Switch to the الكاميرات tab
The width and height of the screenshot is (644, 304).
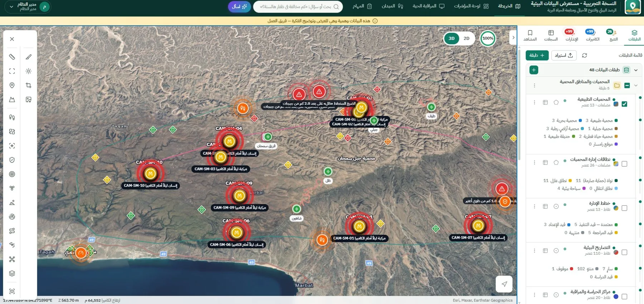[592, 35]
